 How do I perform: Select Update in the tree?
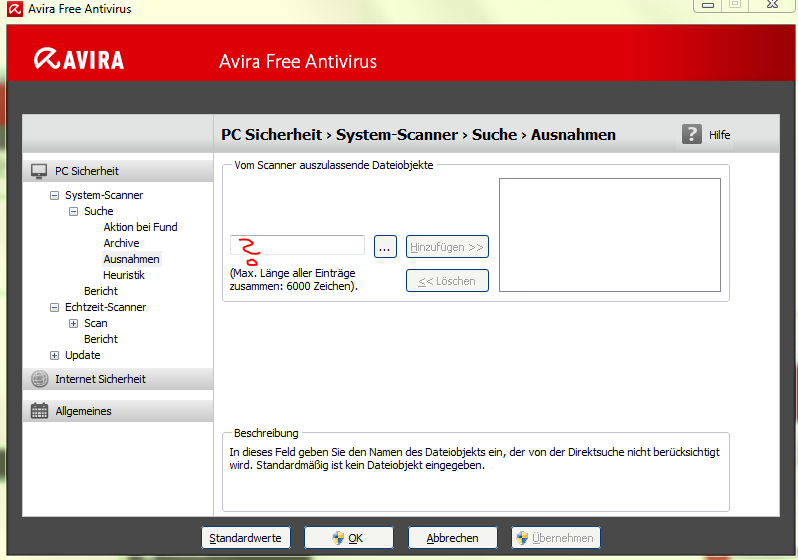coord(82,355)
